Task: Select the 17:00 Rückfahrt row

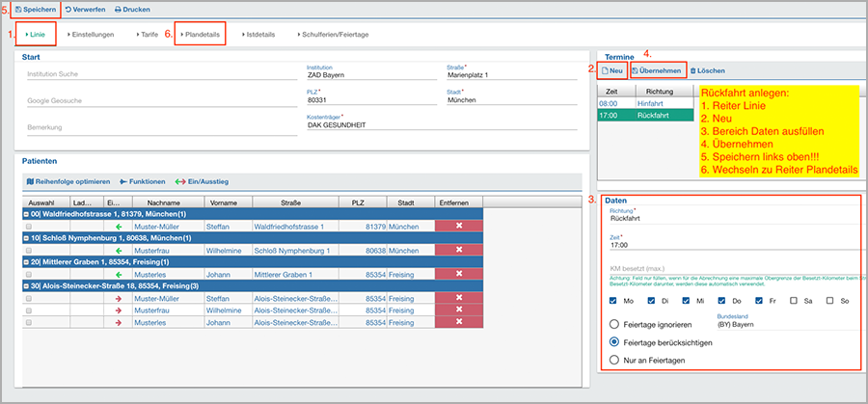Action: point(645,115)
